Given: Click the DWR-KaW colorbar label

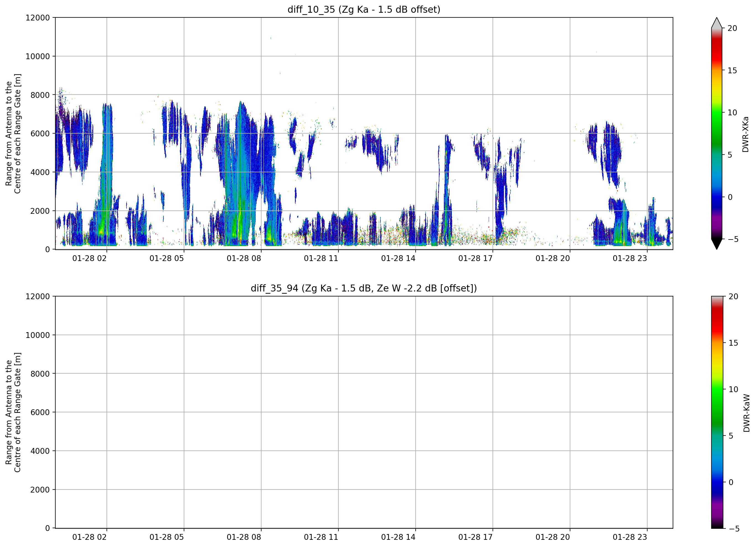Looking at the screenshot, I should [746, 413].
